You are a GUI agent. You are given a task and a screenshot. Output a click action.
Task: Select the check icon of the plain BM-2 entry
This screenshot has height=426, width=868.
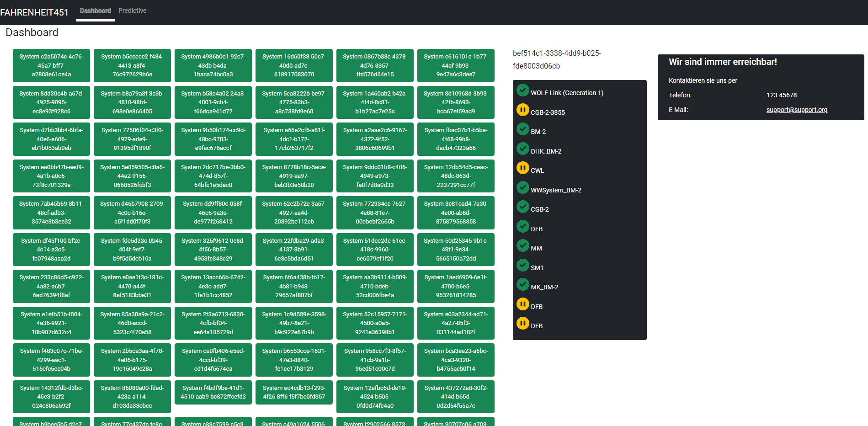(522, 129)
